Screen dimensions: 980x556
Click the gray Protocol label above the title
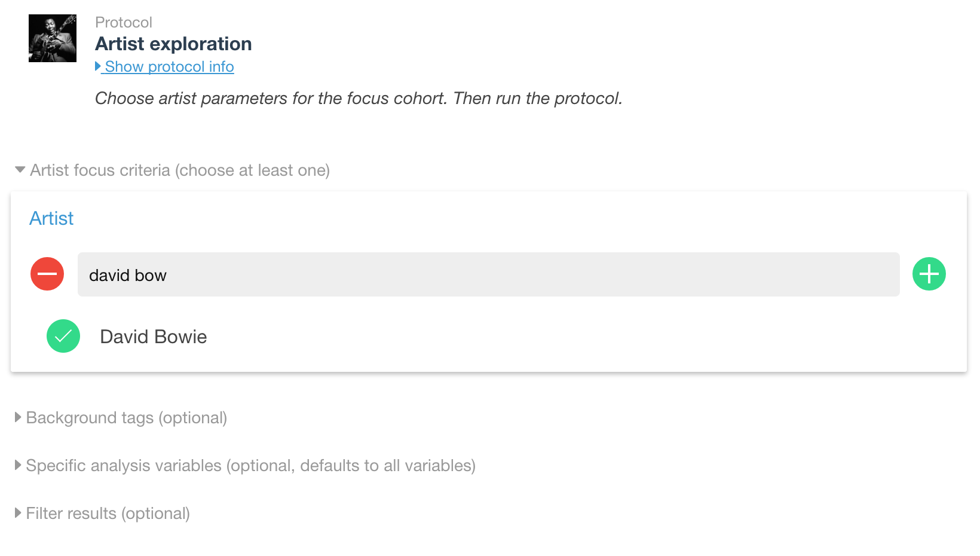(x=124, y=22)
